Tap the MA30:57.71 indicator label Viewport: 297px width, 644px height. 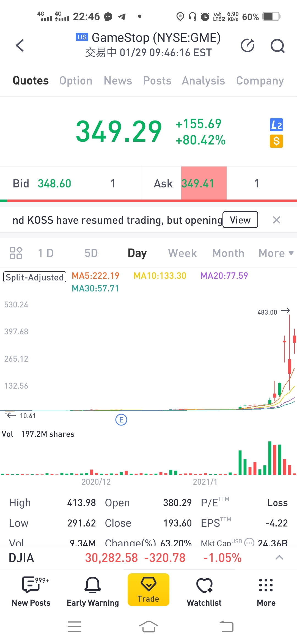click(95, 288)
